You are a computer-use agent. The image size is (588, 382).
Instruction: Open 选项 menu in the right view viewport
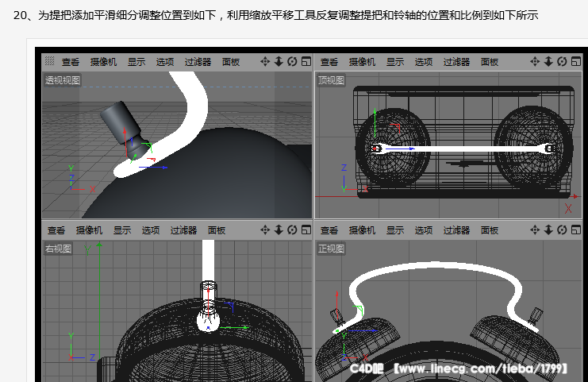151,230
